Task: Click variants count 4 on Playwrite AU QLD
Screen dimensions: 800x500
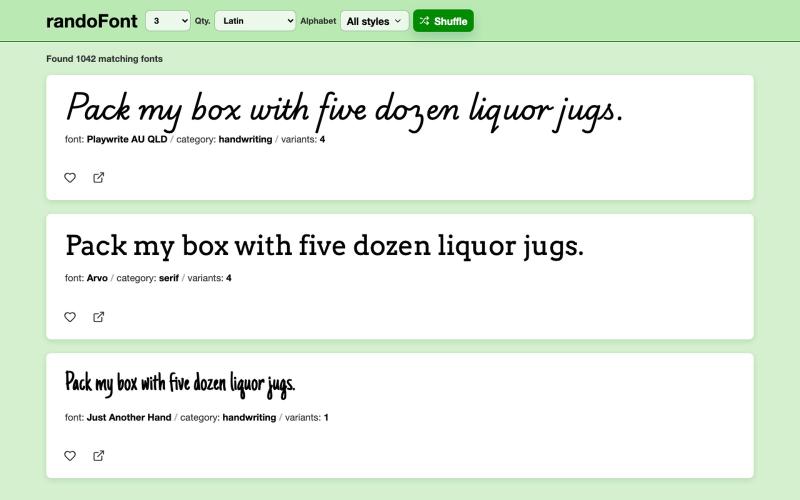Action: 322,139
